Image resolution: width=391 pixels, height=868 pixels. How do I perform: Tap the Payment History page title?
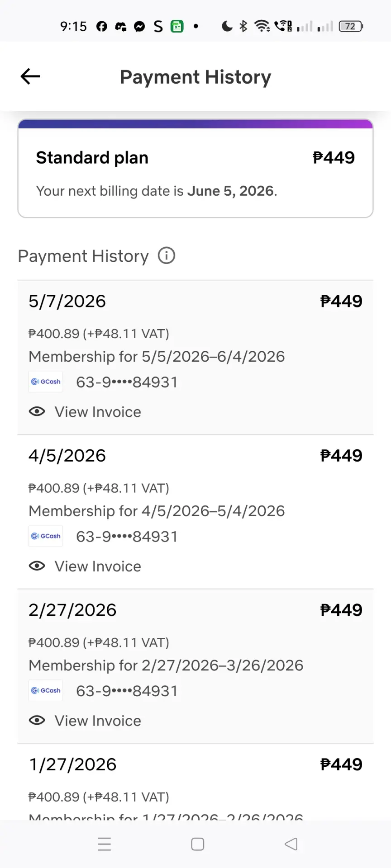point(195,77)
